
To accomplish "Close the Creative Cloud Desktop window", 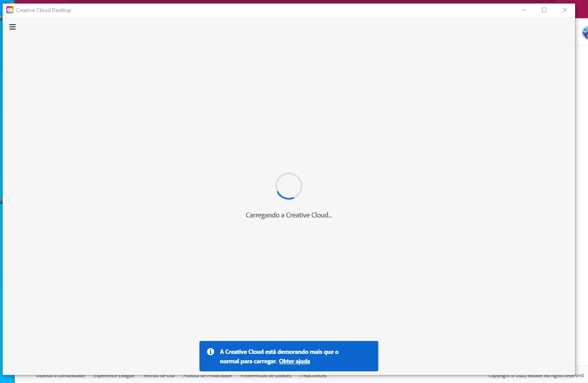I will tap(565, 10).
